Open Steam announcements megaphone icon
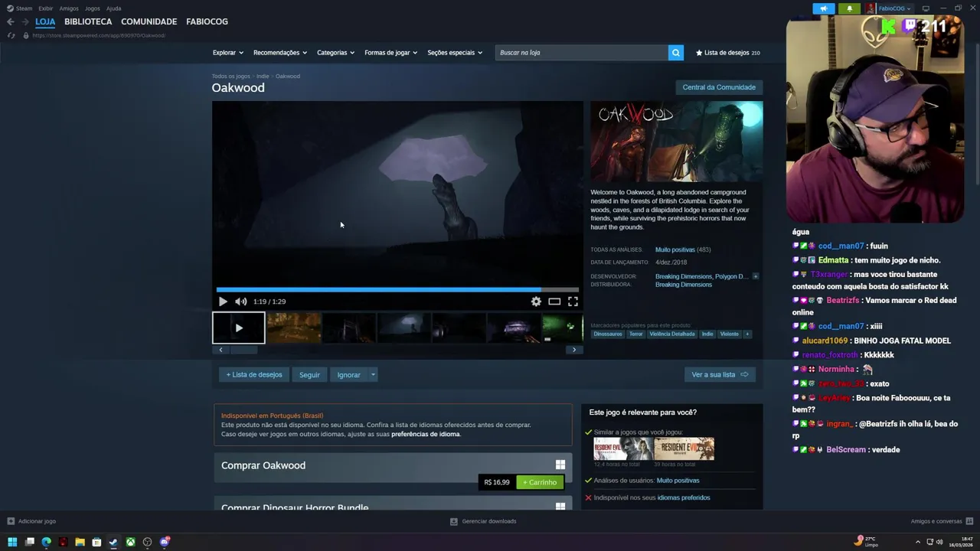The height and width of the screenshot is (551, 980). pos(824,8)
